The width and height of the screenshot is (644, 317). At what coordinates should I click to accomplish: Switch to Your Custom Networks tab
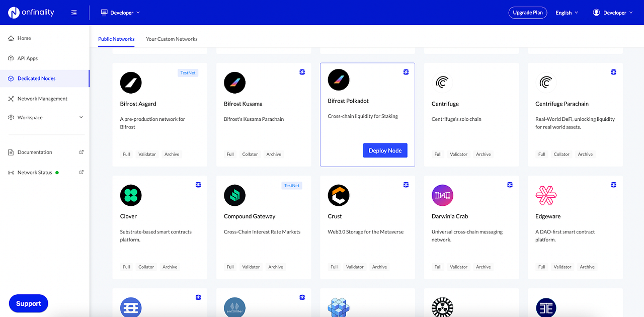coord(172,39)
